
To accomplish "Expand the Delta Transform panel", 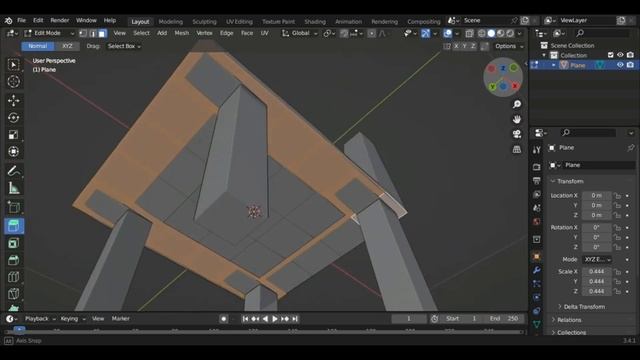I will 584,307.
